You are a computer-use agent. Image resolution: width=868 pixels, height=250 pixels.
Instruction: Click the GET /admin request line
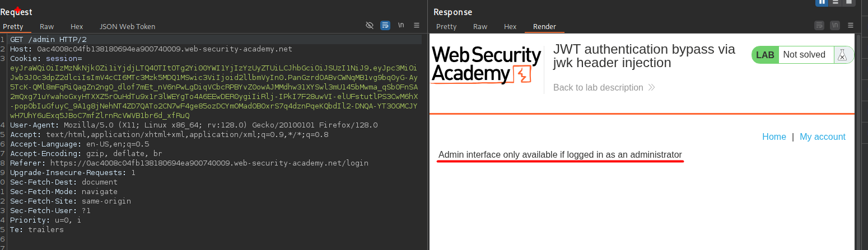coord(48,40)
